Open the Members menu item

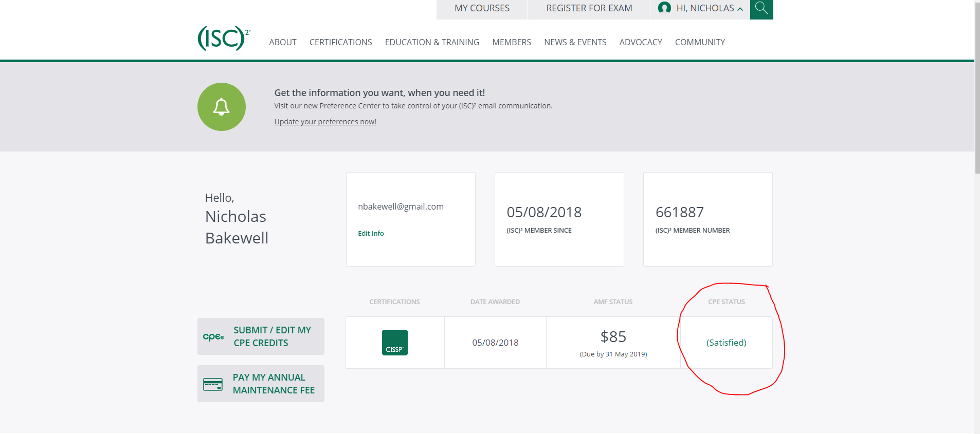pyautogui.click(x=512, y=42)
